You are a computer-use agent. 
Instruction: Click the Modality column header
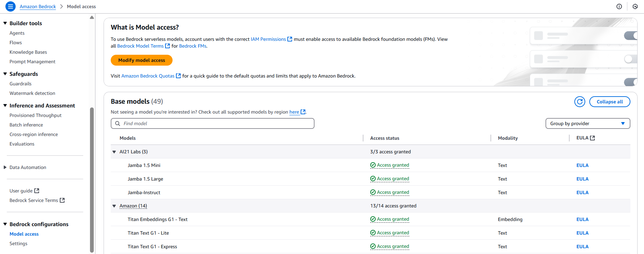tap(508, 138)
